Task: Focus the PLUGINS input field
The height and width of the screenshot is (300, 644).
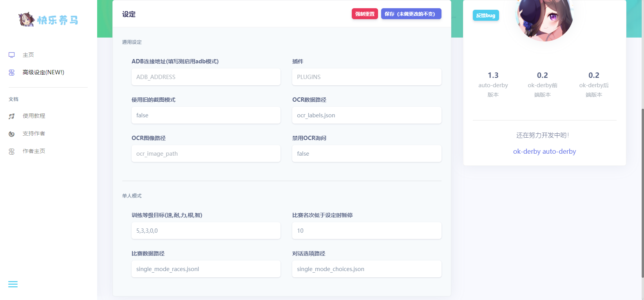Action: coord(367,77)
